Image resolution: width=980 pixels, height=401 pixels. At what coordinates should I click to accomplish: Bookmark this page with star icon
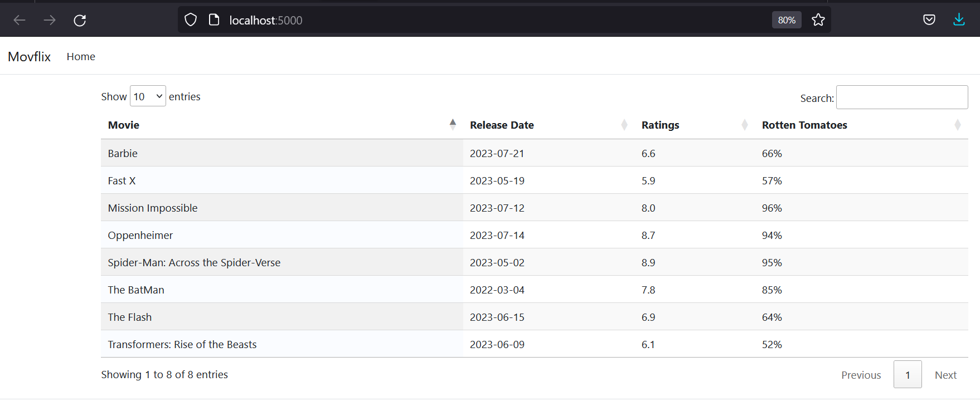click(818, 20)
